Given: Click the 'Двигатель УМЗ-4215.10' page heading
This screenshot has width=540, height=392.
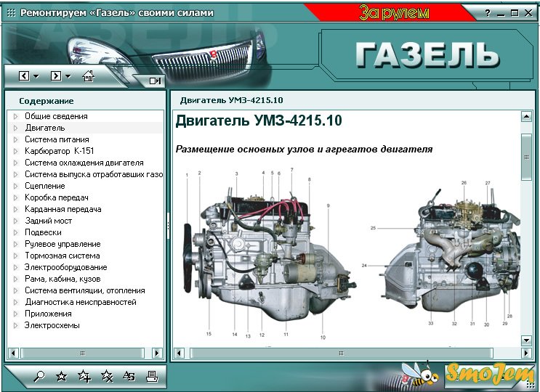Looking at the screenshot, I should click(x=259, y=121).
